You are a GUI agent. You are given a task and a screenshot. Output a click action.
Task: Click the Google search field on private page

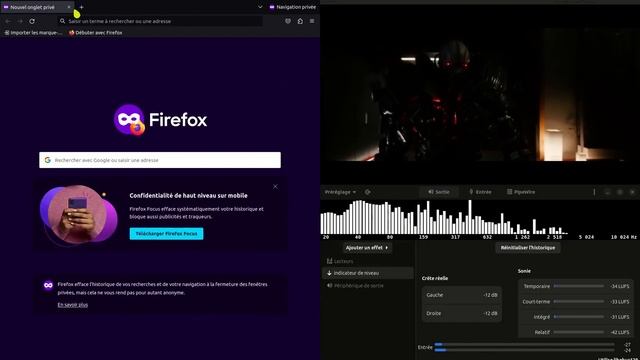pyautogui.click(x=160, y=160)
